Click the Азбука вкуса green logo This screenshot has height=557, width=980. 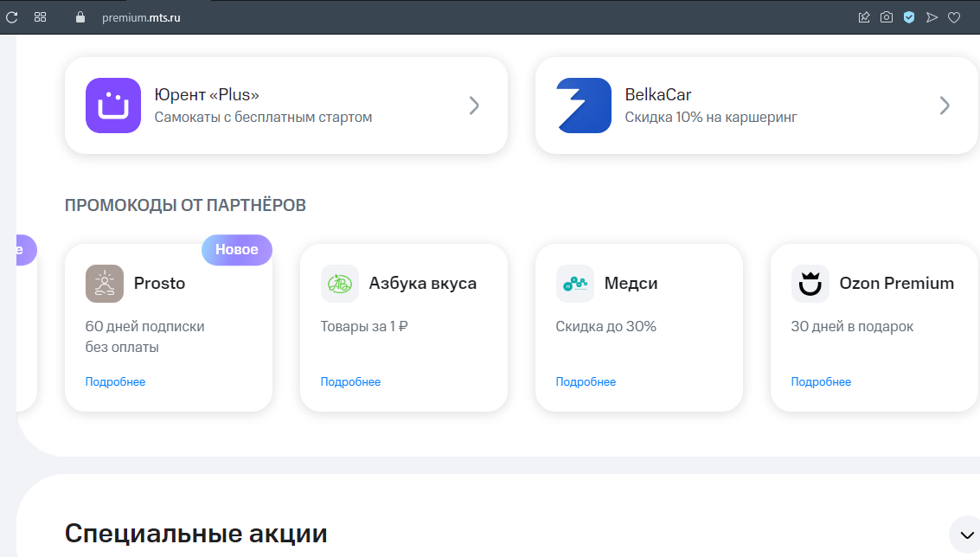(x=339, y=283)
